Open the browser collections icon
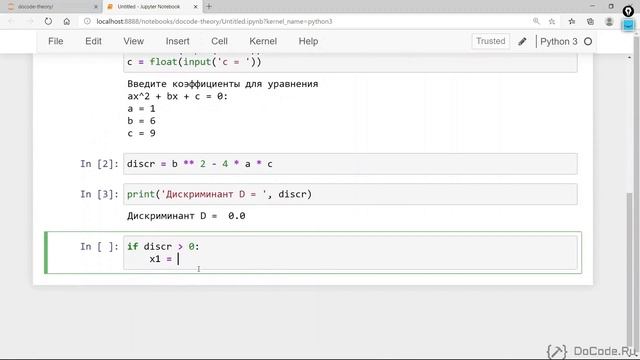 pyautogui.click(x=590, y=21)
